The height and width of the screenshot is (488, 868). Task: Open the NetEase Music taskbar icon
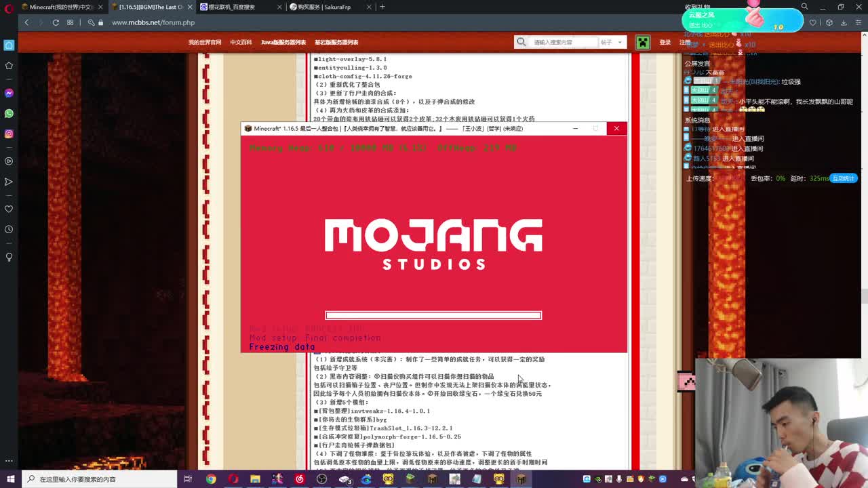[300, 479]
